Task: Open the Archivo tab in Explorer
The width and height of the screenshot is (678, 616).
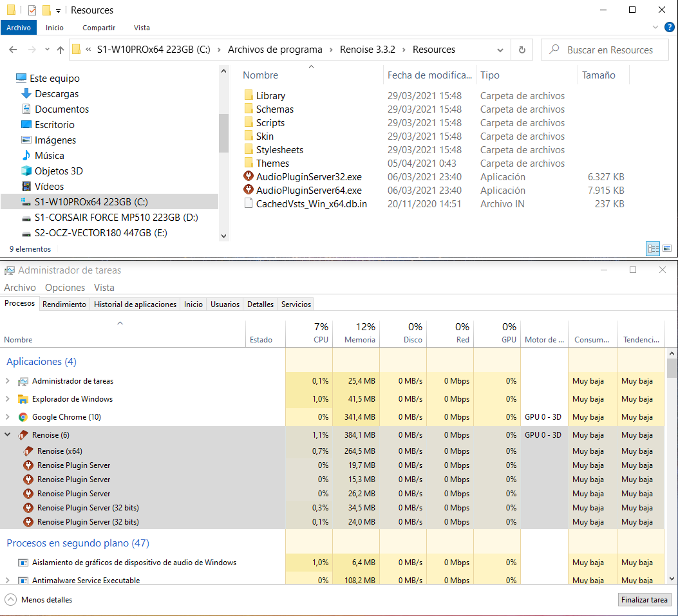Action: pyautogui.click(x=19, y=28)
